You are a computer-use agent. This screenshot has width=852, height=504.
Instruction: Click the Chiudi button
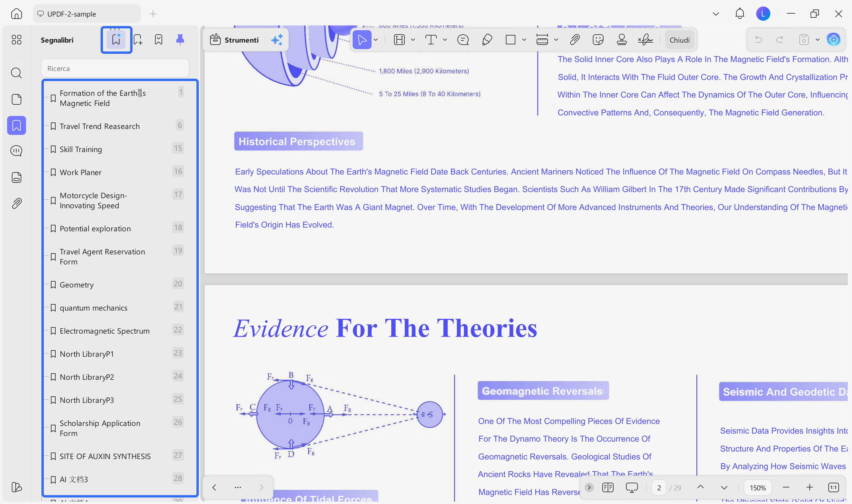679,40
